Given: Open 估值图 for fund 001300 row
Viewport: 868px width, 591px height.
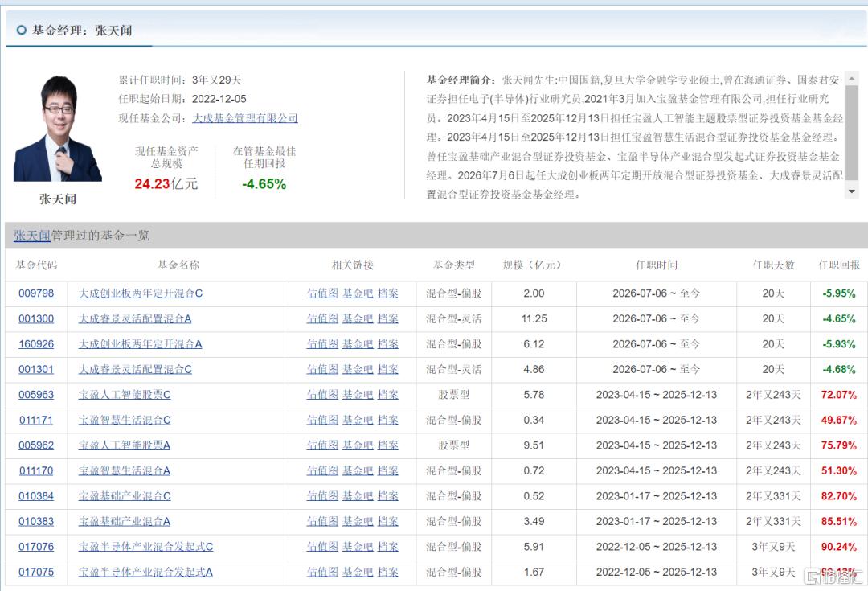Looking at the screenshot, I should (322, 319).
